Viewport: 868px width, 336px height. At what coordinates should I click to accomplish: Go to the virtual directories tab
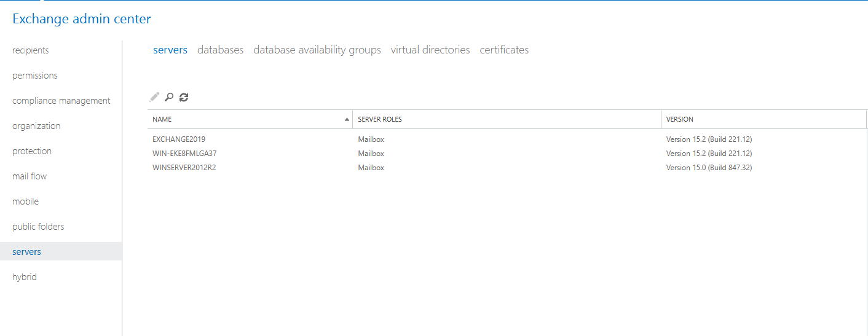pos(430,50)
